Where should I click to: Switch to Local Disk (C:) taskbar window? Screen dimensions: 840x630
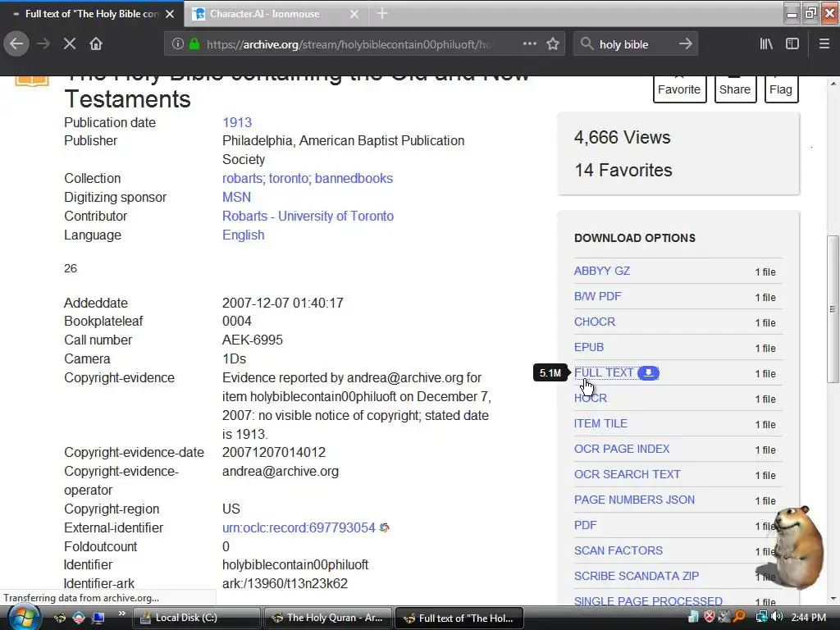pos(197,618)
